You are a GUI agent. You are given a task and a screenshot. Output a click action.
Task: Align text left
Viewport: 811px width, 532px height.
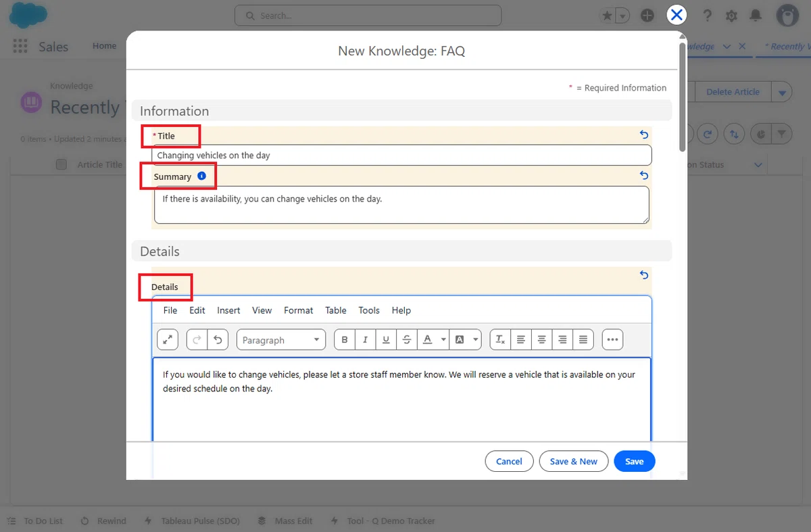coord(520,339)
